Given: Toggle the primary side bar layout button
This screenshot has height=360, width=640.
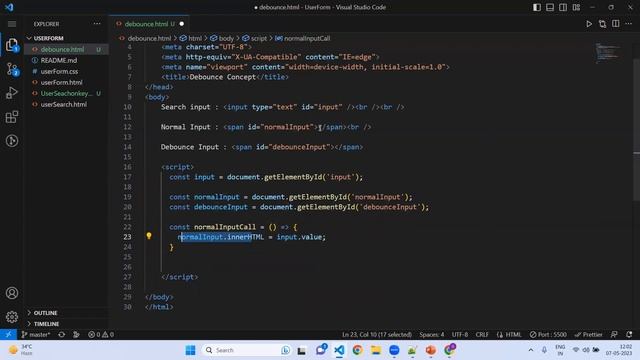Looking at the screenshot, I should tap(537, 7).
